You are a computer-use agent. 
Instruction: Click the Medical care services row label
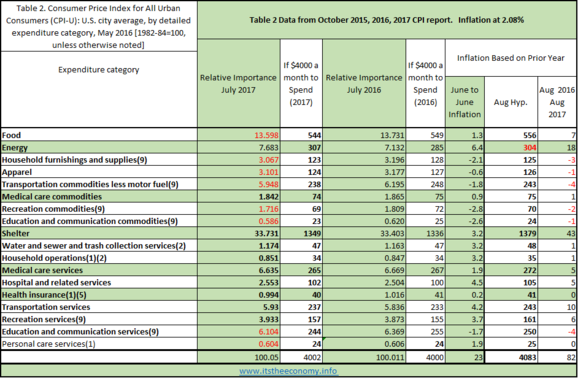pos(99,270)
